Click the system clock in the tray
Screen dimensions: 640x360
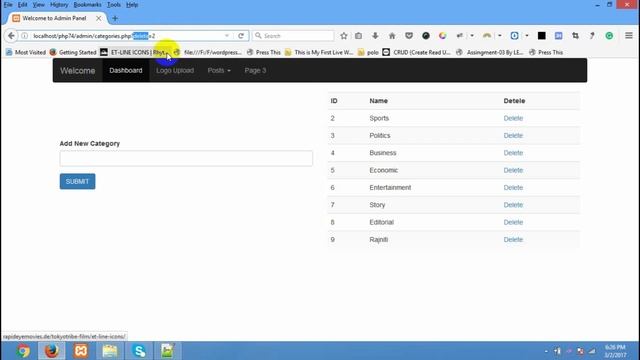pos(615,351)
